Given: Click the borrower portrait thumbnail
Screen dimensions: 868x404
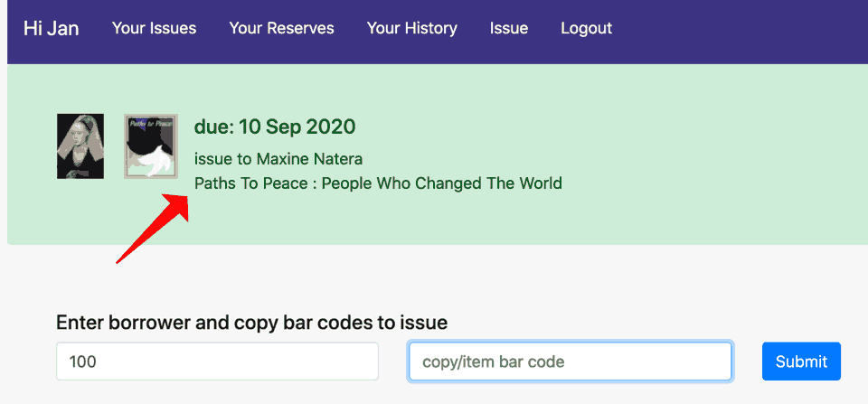Looking at the screenshot, I should [x=80, y=146].
